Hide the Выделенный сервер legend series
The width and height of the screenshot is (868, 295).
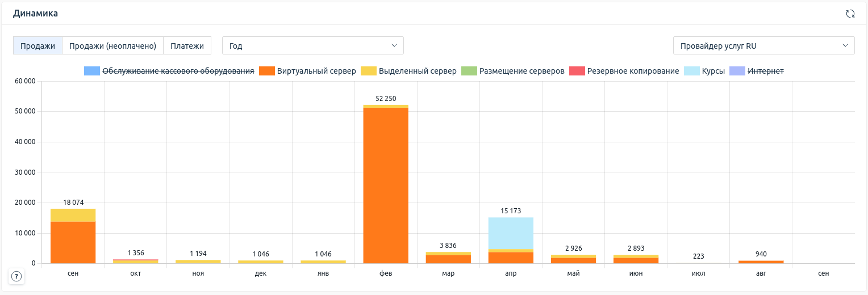[x=417, y=71]
